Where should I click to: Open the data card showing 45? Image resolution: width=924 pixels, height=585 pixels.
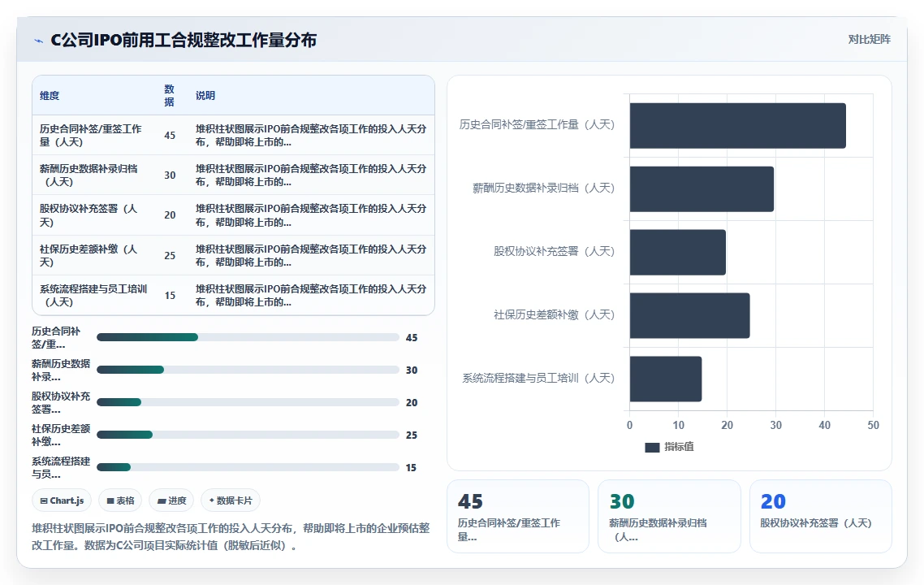(x=518, y=516)
